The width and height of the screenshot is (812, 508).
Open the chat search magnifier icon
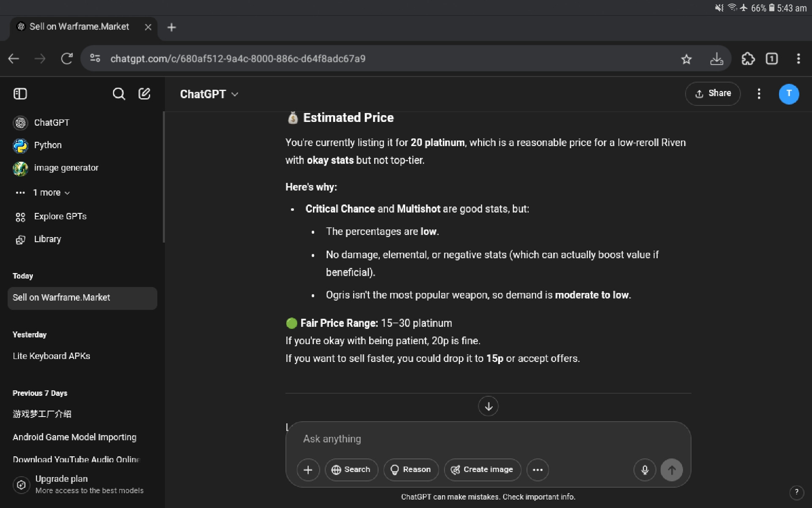119,94
